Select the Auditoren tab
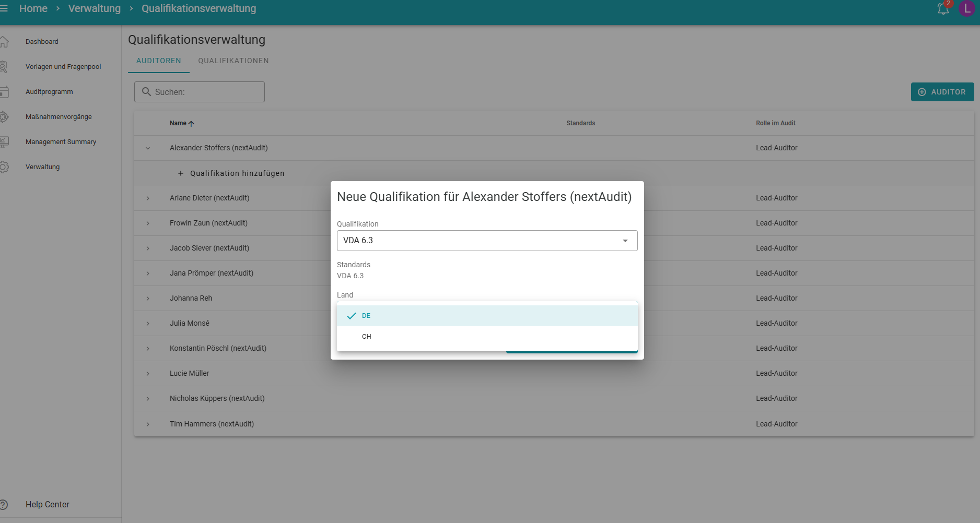Image resolution: width=980 pixels, height=523 pixels. (x=159, y=61)
